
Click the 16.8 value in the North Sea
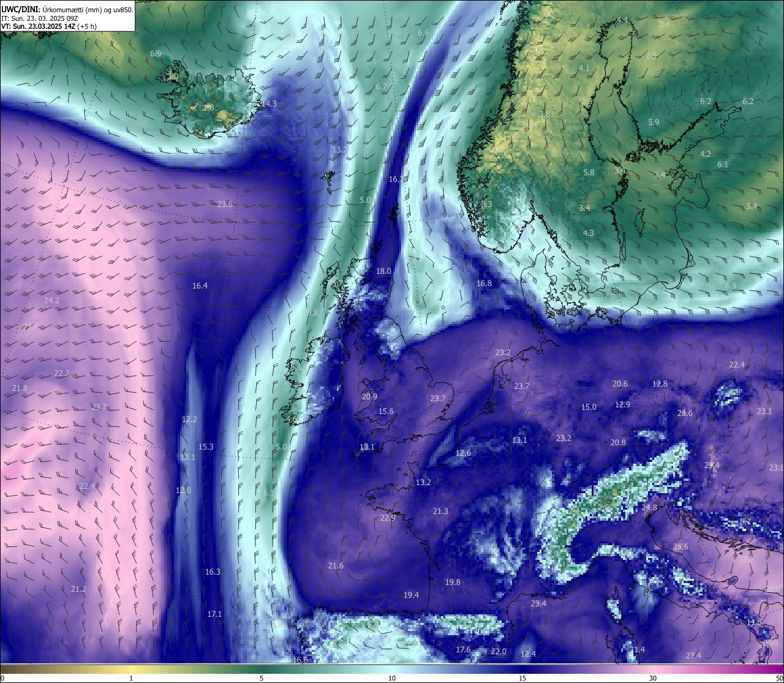click(484, 284)
